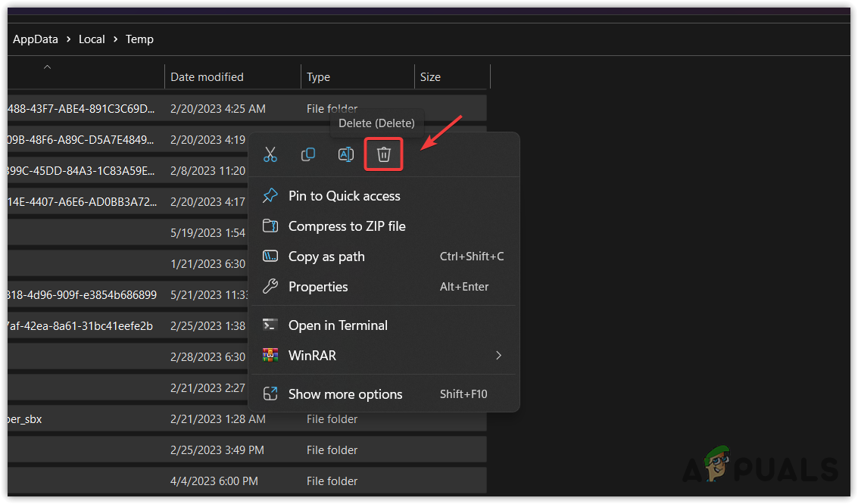Select Copy as path option
Screen dimensions: 858x504
(x=326, y=257)
